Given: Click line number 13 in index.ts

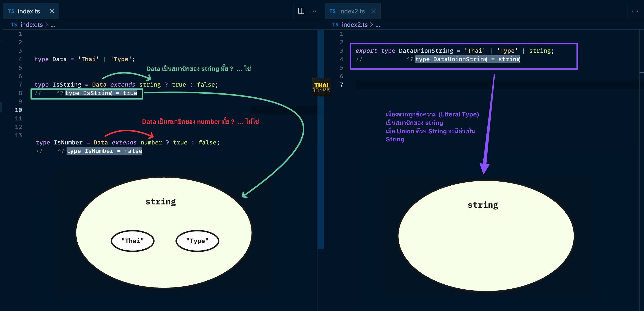Looking at the screenshot, I should [19, 135].
